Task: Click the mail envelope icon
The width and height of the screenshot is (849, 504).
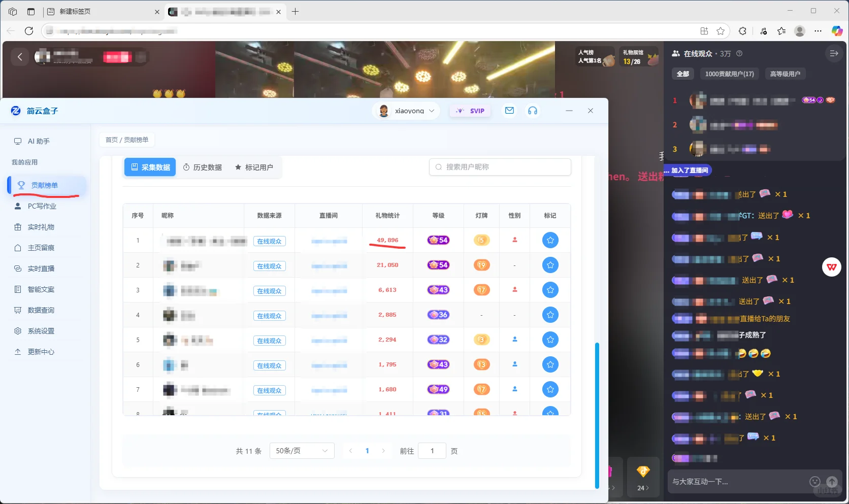Action: 509,111
